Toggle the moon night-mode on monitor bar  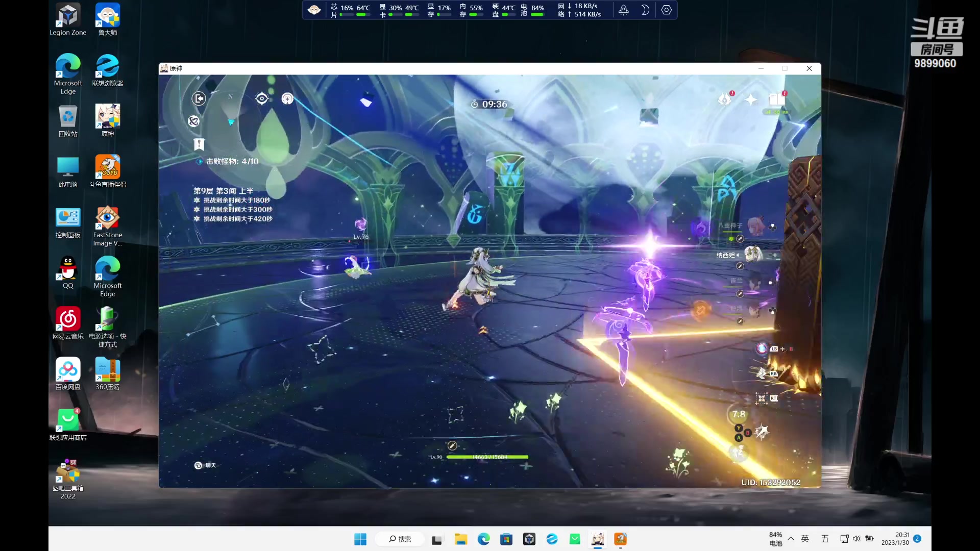click(645, 10)
